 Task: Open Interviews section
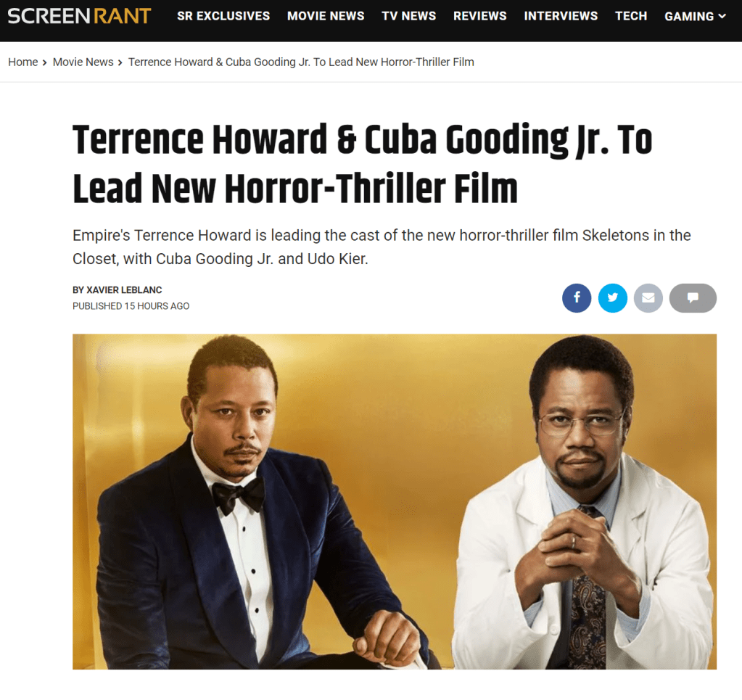561,16
